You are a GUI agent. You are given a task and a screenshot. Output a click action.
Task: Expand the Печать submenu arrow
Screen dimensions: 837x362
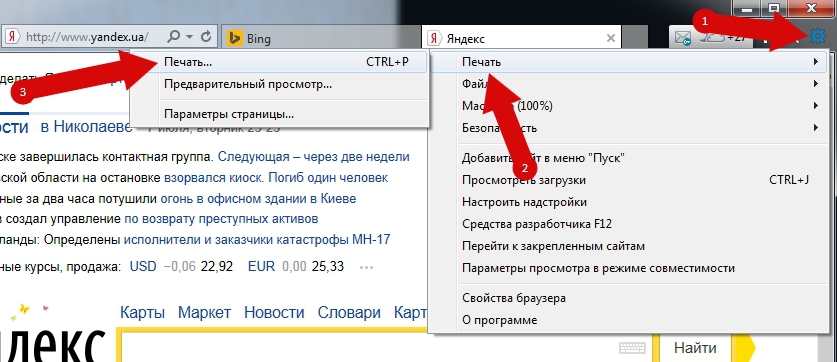pyautogui.click(x=816, y=62)
